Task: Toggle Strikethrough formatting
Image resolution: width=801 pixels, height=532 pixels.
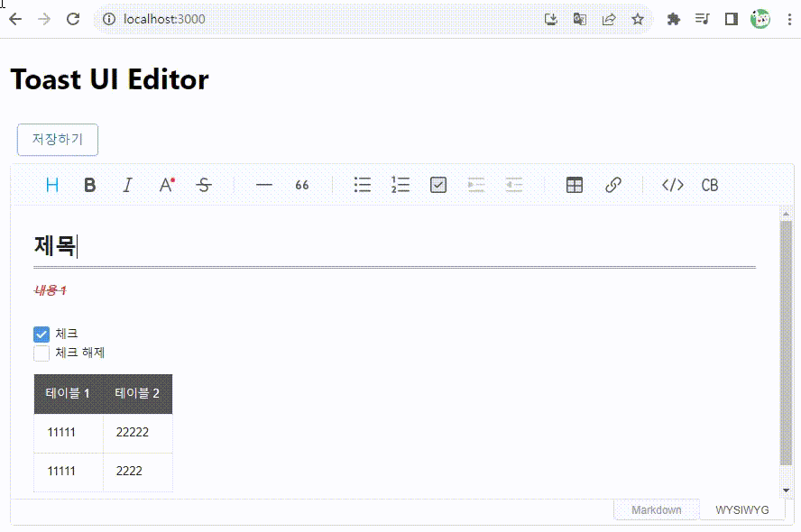Action: 204,185
